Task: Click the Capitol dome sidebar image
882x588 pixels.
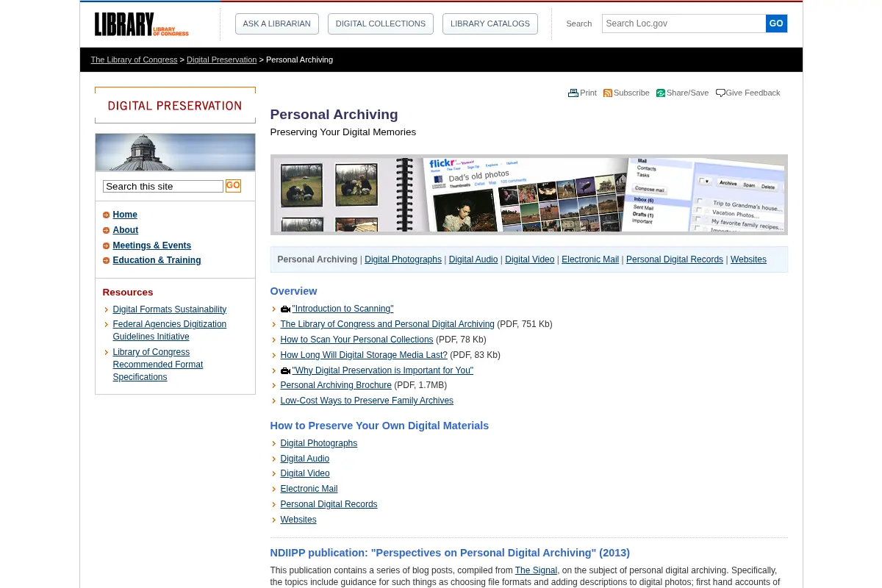Action: (175, 152)
